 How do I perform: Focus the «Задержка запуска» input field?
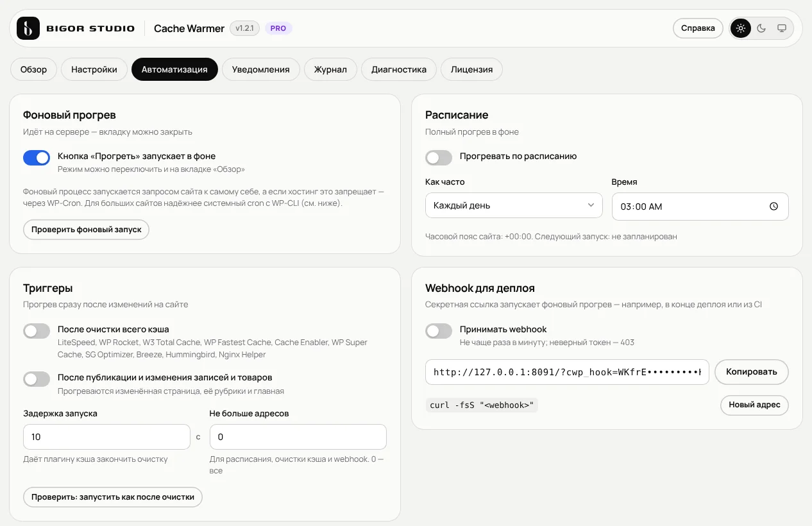[106, 437]
